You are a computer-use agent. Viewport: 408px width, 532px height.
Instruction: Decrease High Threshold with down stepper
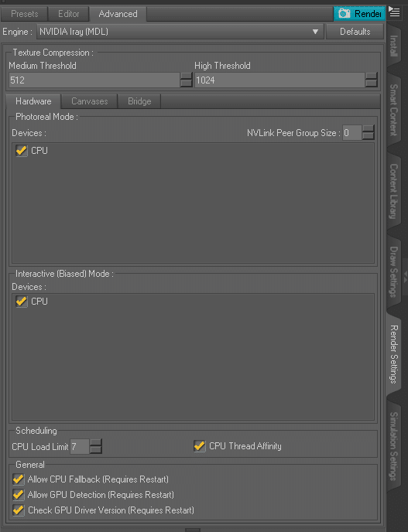[372, 84]
